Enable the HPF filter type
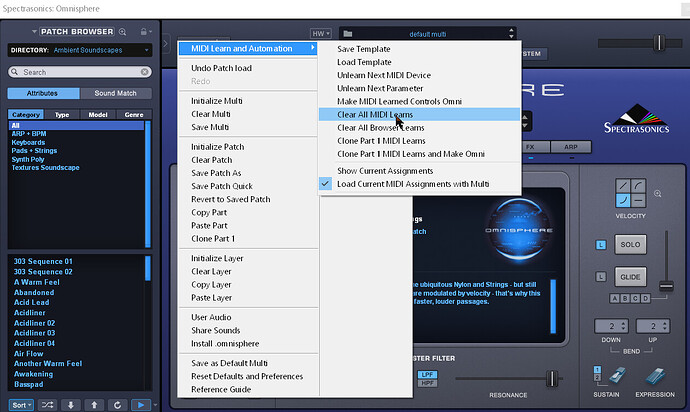Image resolution: width=690 pixels, height=412 pixels. click(427, 383)
